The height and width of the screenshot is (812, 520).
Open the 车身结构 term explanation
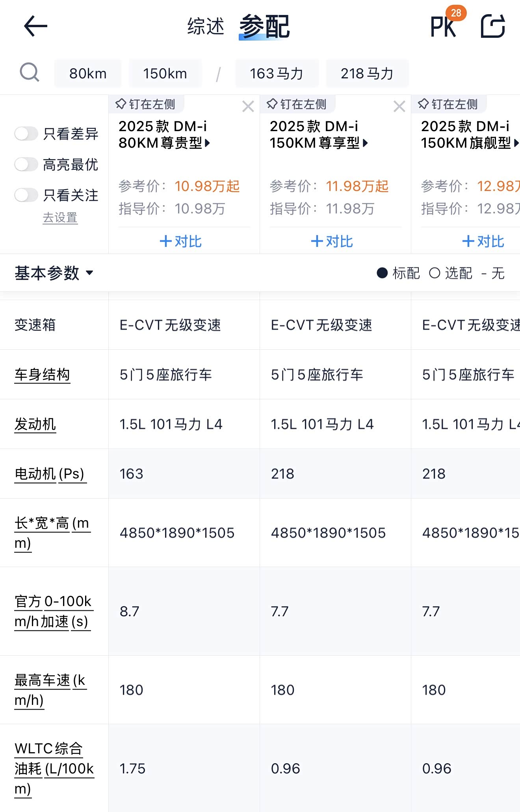pos(42,374)
